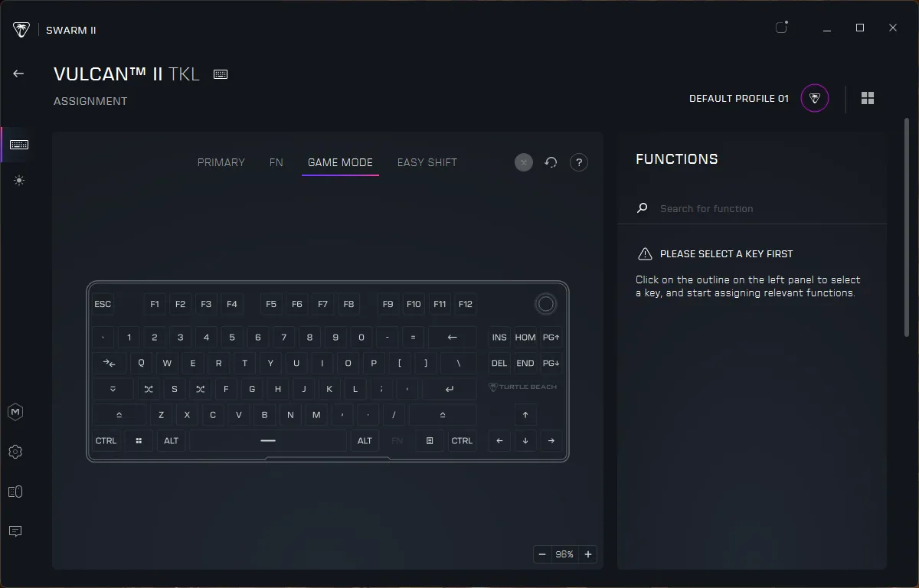Switch to the Easy Shift tab
This screenshot has height=588, width=919.
[427, 162]
